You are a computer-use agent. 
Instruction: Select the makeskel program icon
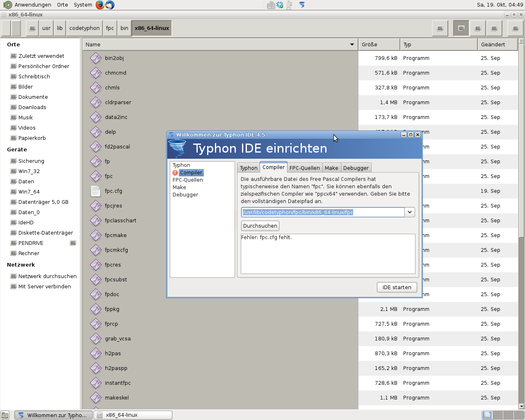tap(96, 398)
